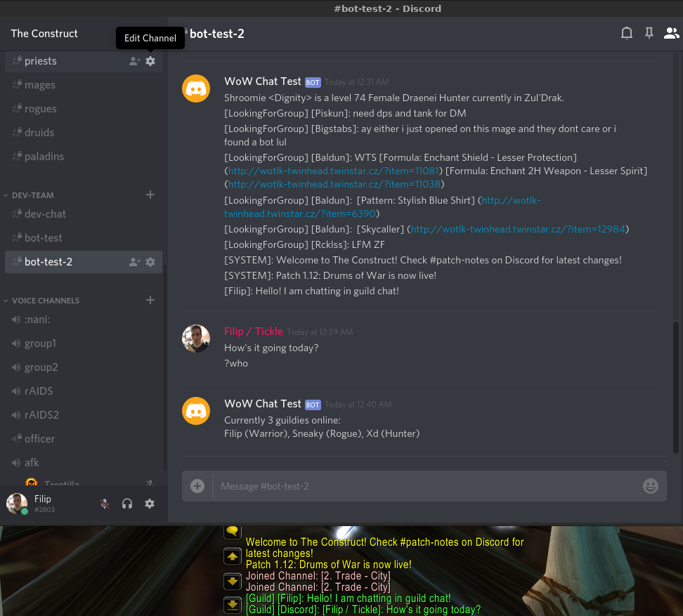Click WoW chat scroll-up arrow button

pos(233,556)
